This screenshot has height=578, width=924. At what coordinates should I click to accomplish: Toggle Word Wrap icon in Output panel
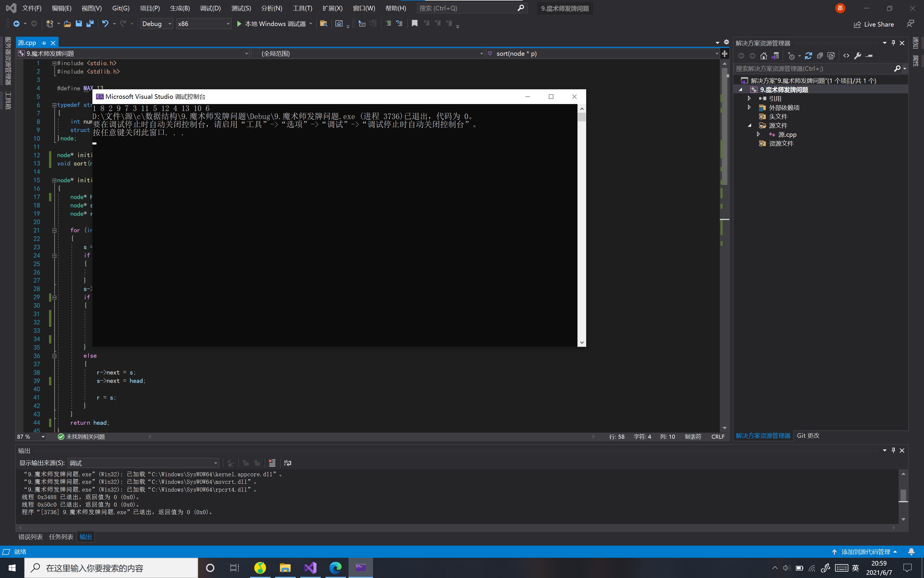pyautogui.click(x=288, y=463)
